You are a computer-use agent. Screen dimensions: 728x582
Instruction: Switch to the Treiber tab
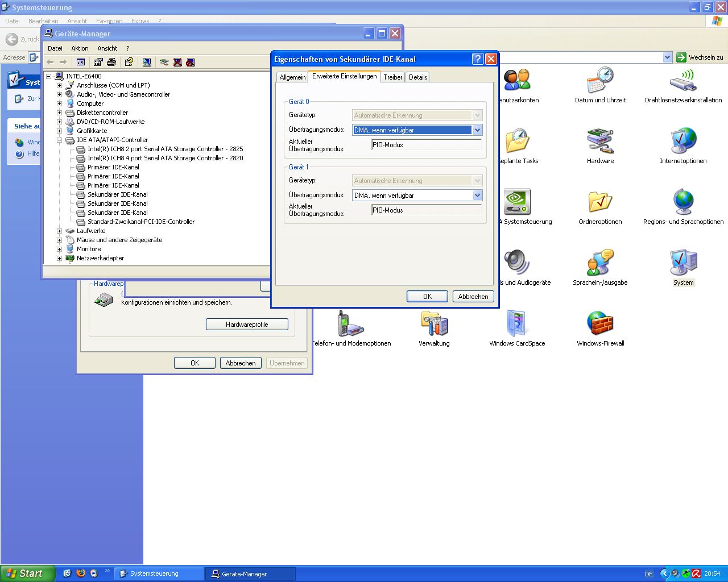(393, 77)
